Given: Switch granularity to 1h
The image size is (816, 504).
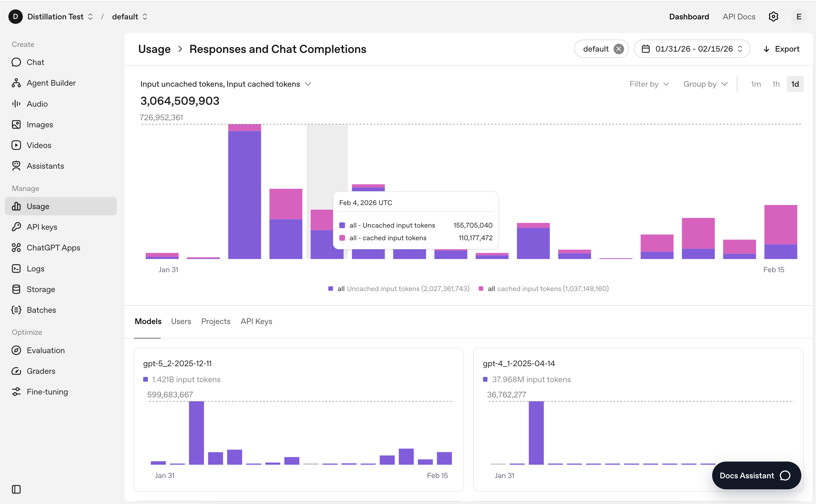Looking at the screenshot, I should (776, 84).
